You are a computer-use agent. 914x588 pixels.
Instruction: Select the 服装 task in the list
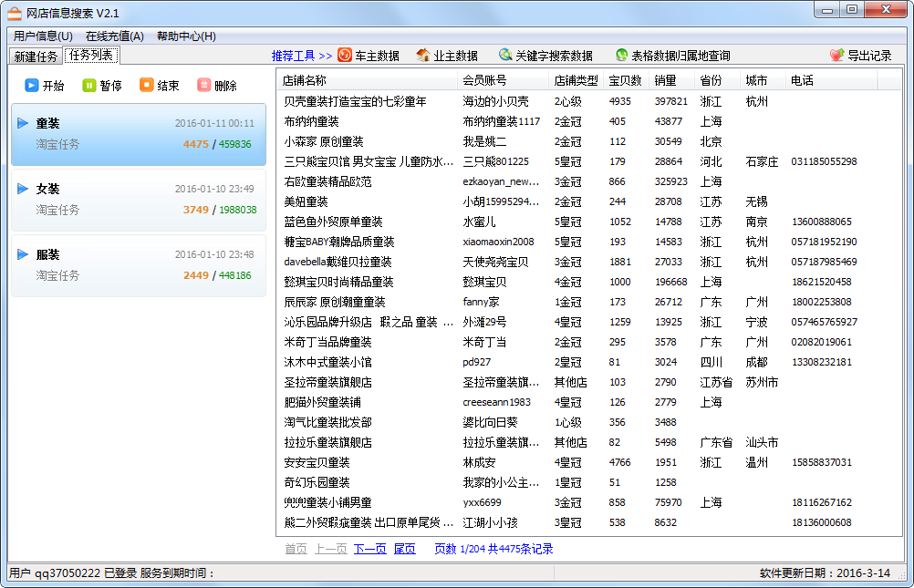click(139, 264)
